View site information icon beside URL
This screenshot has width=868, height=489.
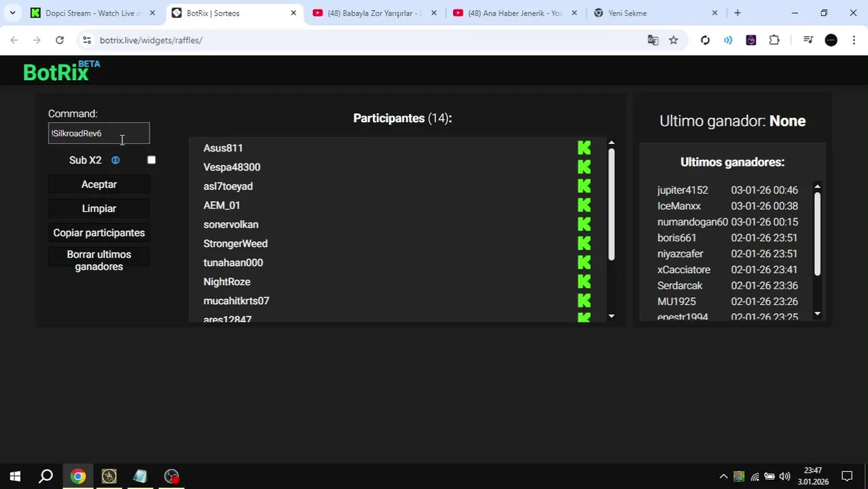(x=87, y=40)
